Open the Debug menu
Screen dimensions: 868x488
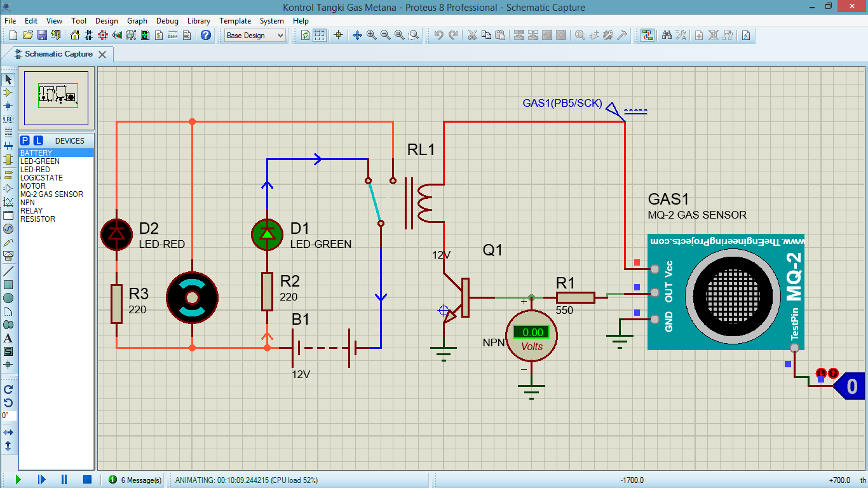tap(167, 20)
